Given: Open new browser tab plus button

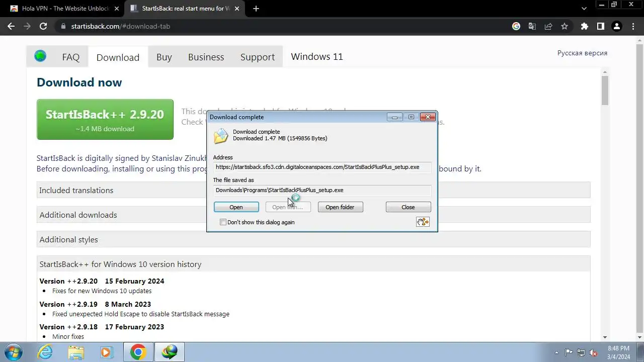Looking at the screenshot, I should coord(256,9).
